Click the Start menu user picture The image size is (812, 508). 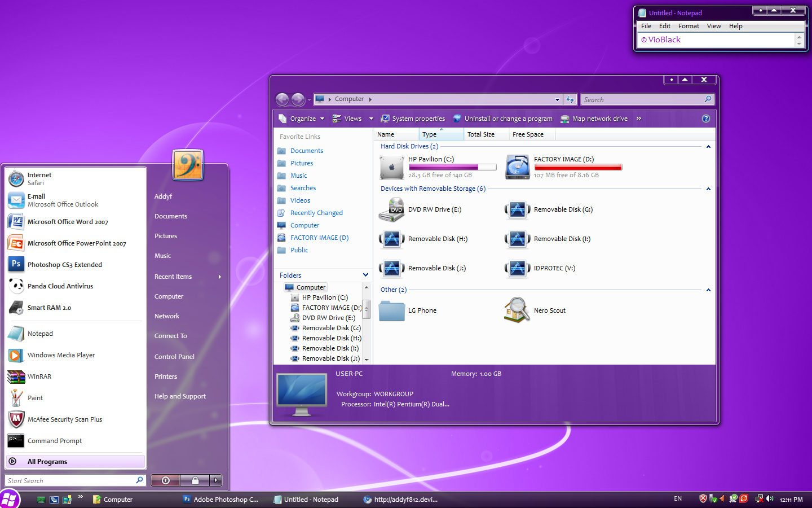(x=188, y=165)
